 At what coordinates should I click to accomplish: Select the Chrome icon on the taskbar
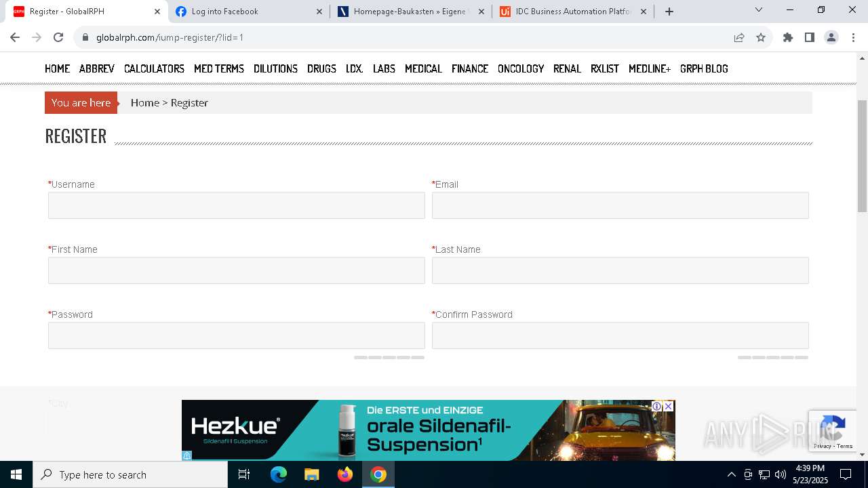point(378,474)
